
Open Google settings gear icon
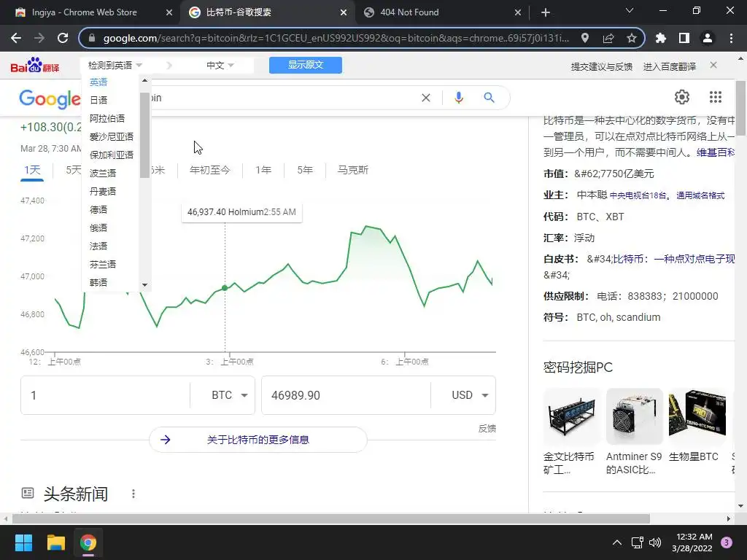(x=682, y=97)
